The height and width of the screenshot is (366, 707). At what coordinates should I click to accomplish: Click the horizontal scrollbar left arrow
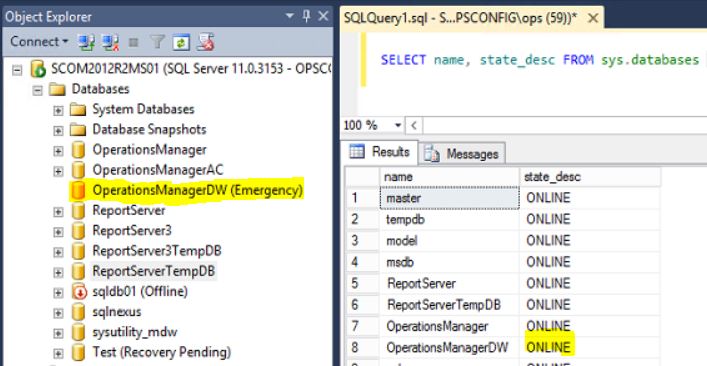pos(414,125)
